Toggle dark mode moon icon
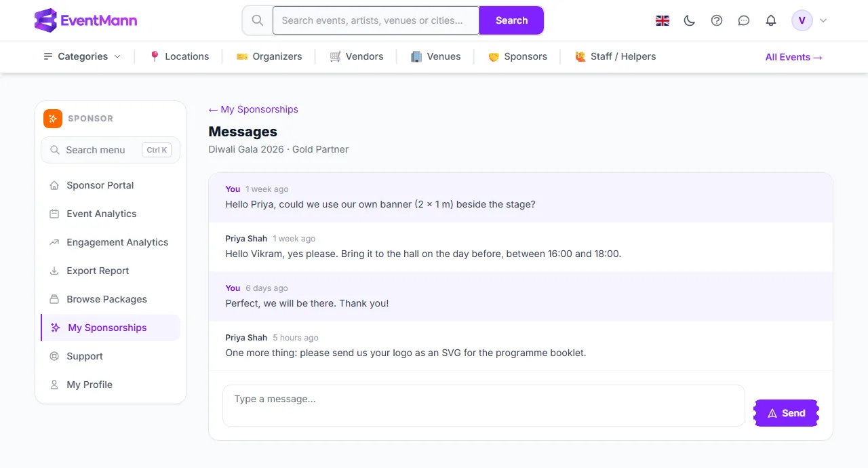868x468 pixels. 690,20
